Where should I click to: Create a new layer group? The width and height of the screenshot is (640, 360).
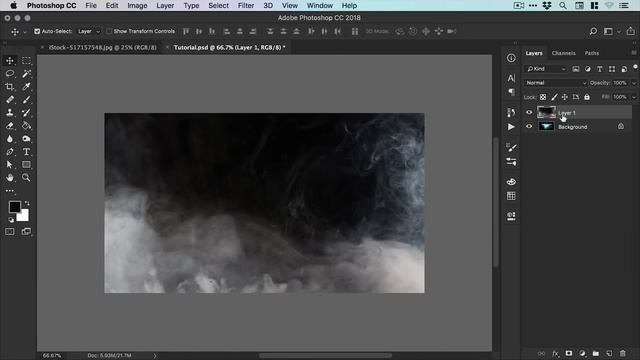coord(596,353)
